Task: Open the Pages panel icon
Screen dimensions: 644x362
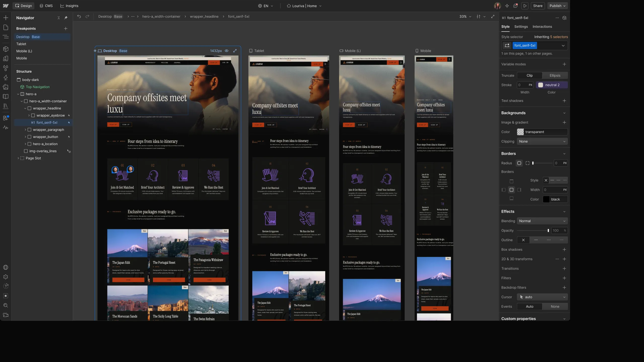Action: point(6,27)
